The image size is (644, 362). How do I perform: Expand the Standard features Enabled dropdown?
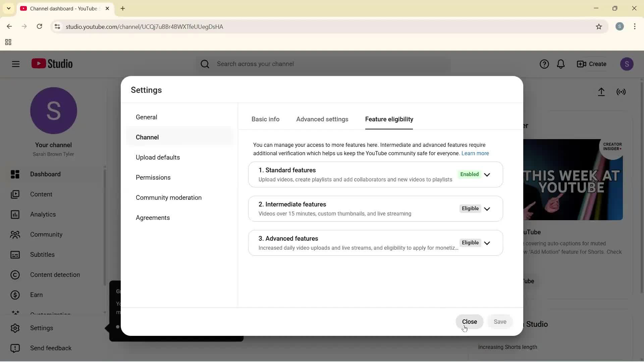point(488,175)
